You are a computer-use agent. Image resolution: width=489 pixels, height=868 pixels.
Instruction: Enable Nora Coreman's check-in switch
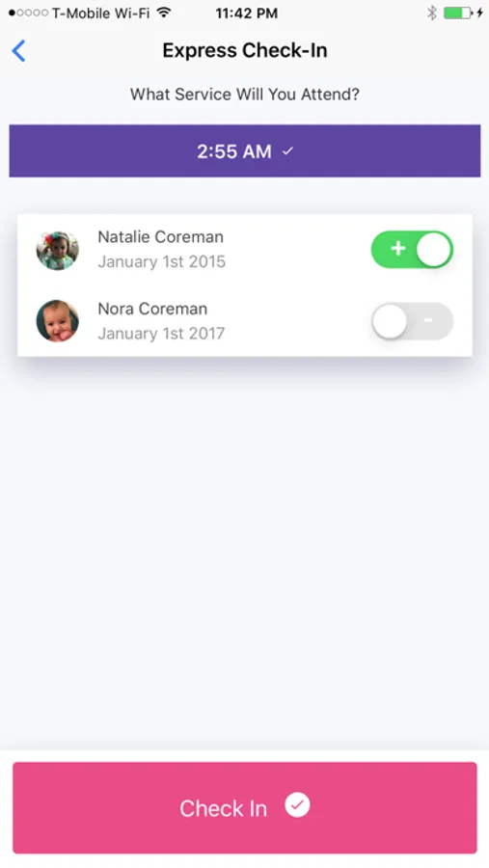pos(412,321)
